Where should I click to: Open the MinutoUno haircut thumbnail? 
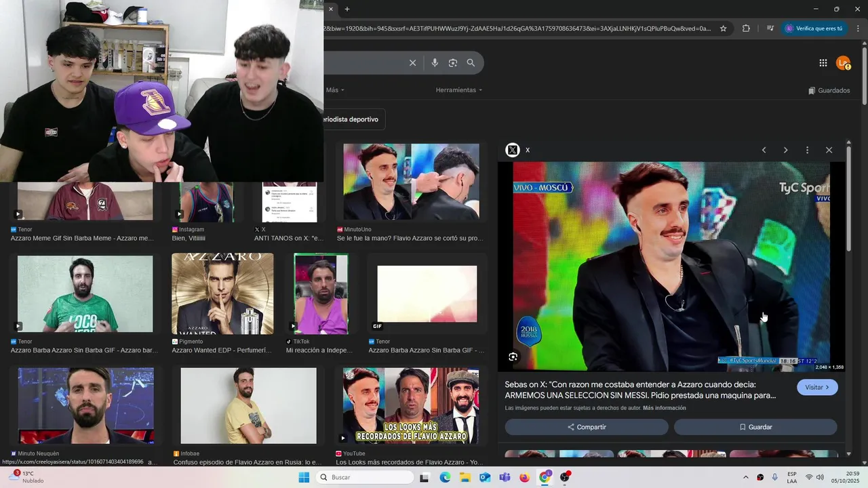411,182
